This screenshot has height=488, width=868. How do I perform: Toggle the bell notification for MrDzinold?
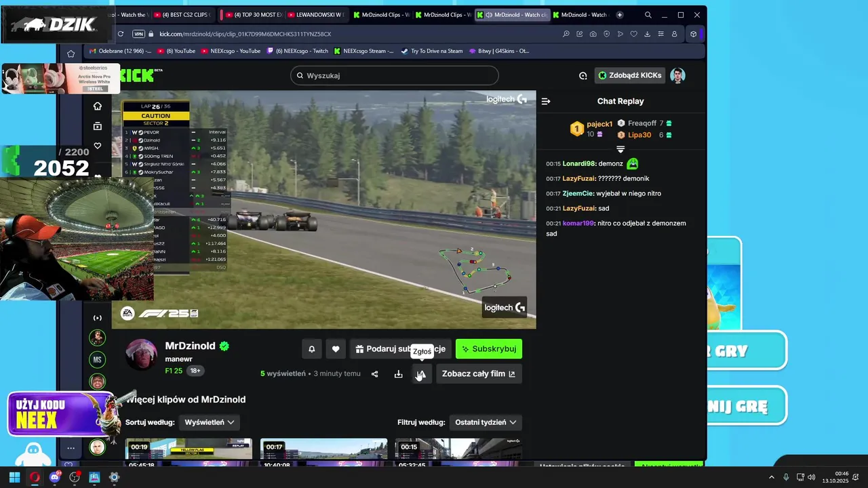coord(311,349)
